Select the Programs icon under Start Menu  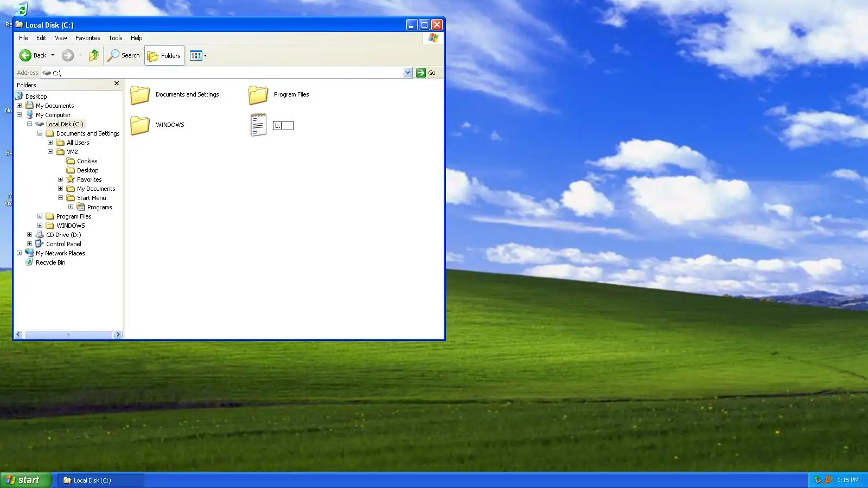[x=81, y=207]
